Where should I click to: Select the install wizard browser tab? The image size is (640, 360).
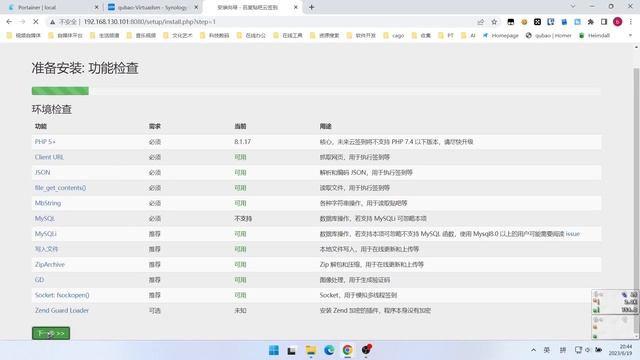[253, 7]
